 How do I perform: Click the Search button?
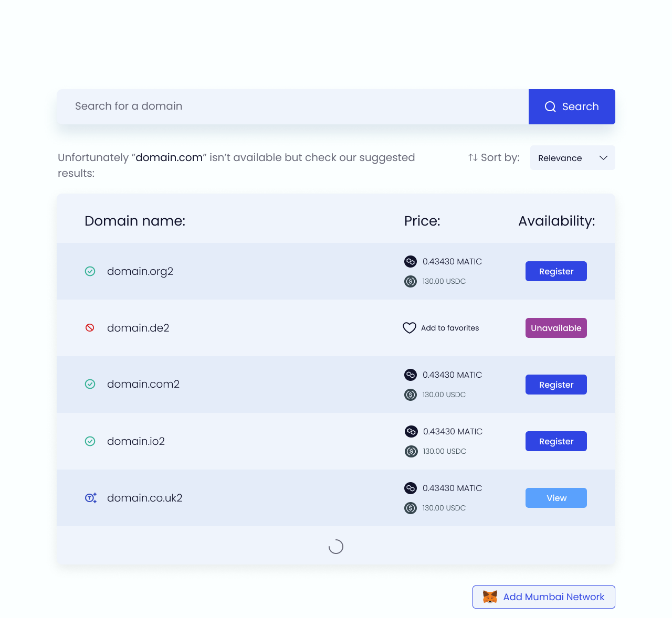click(572, 106)
